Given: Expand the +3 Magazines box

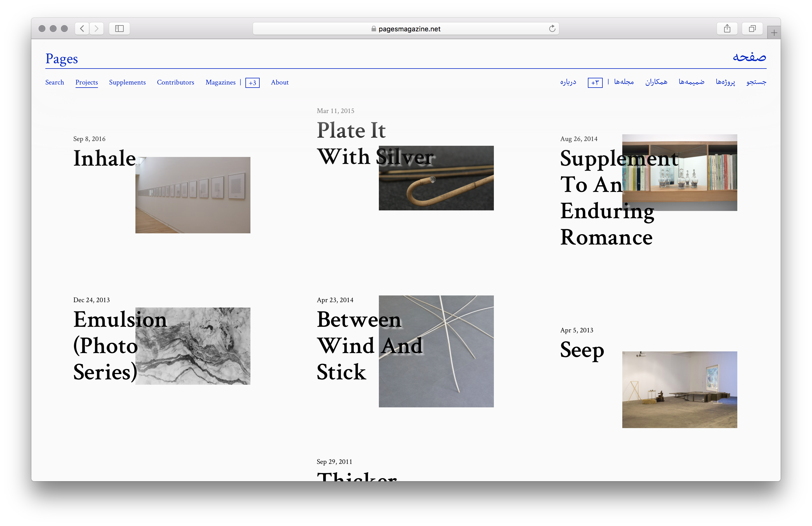Looking at the screenshot, I should pyautogui.click(x=252, y=83).
